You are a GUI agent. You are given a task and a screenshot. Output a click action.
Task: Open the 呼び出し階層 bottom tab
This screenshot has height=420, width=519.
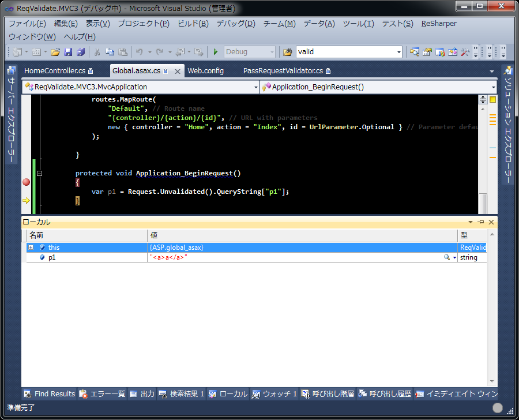(x=328, y=394)
